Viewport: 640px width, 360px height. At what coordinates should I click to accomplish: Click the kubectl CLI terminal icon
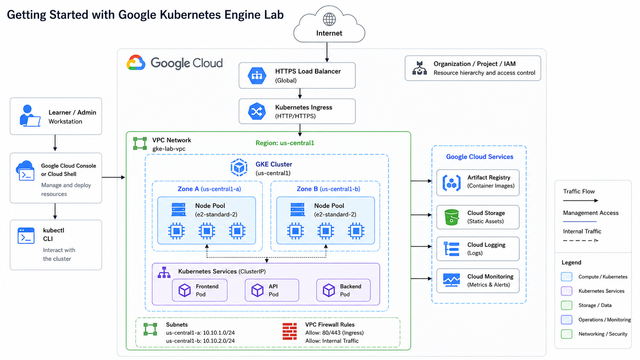click(x=26, y=236)
